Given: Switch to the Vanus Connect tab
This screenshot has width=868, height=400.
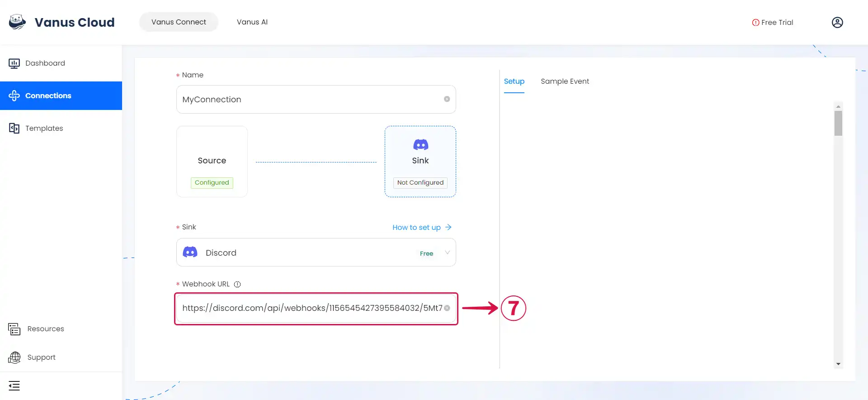Looking at the screenshot, I should coord(179,22).
